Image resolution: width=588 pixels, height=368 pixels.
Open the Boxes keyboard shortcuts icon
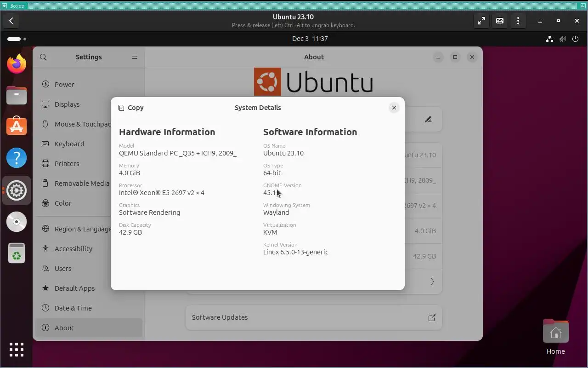pyautogui.click(x=500, y=21)
